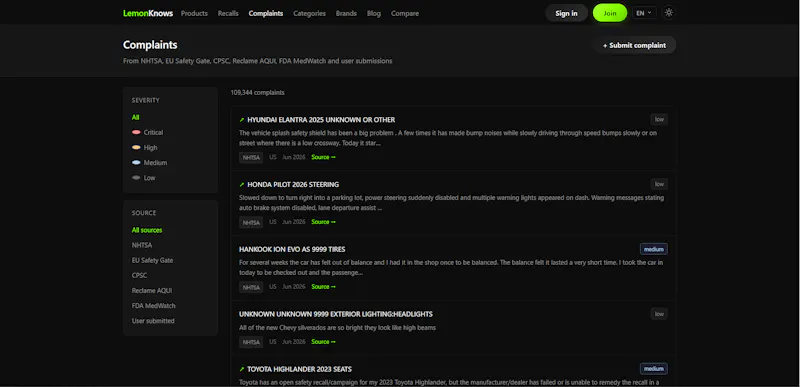This screenshot has height=387, width=800.
Task: Click low badge on Honda Pilot complaint
Action: pos(659,184)
